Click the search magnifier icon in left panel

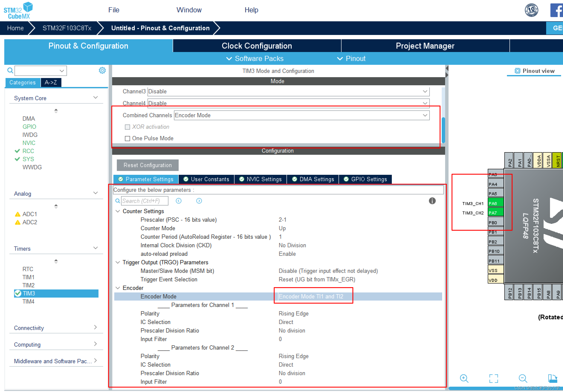pyautogui.click(x=10, y=71)
